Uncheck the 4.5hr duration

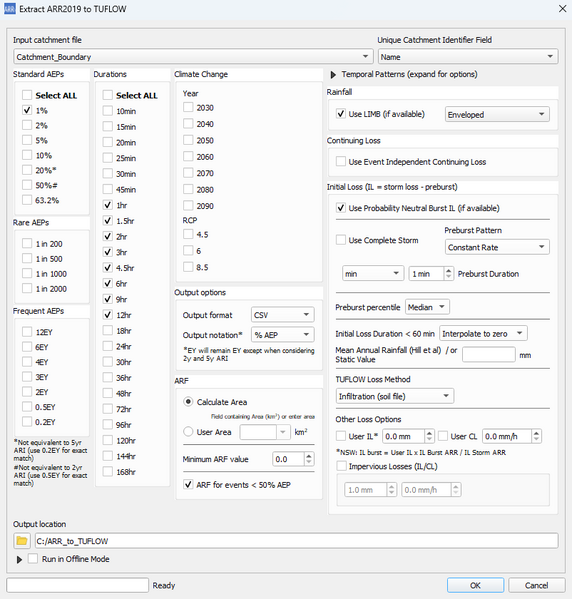(108, 268)
